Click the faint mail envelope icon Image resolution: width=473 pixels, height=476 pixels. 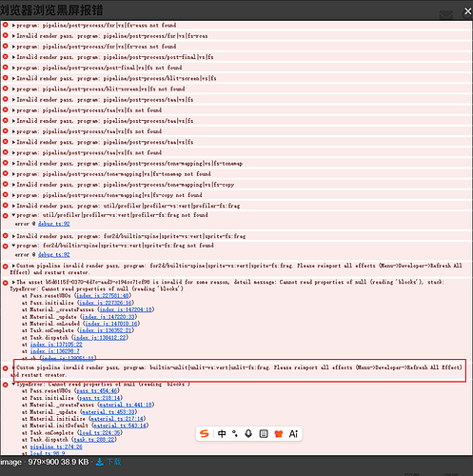446,14
